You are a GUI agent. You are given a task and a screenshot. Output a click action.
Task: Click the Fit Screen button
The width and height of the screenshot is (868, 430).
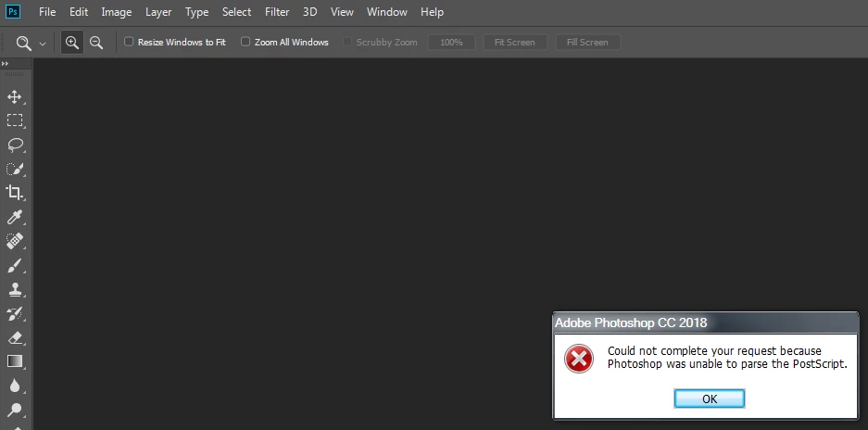click(x=515, y=42)
